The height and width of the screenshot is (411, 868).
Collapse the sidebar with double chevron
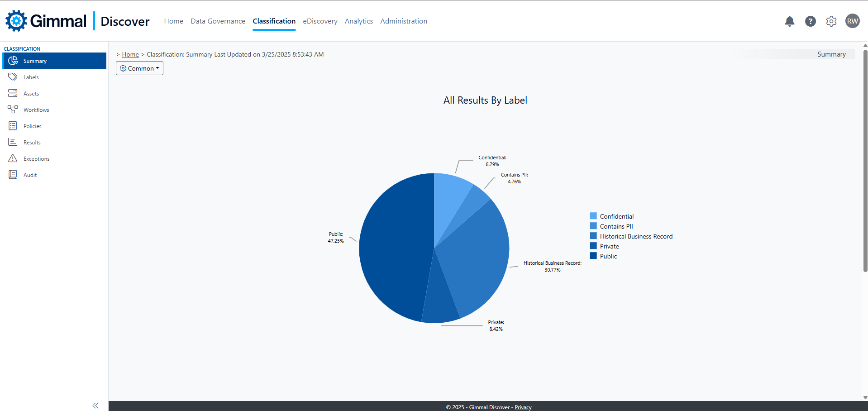coord(95,406)
